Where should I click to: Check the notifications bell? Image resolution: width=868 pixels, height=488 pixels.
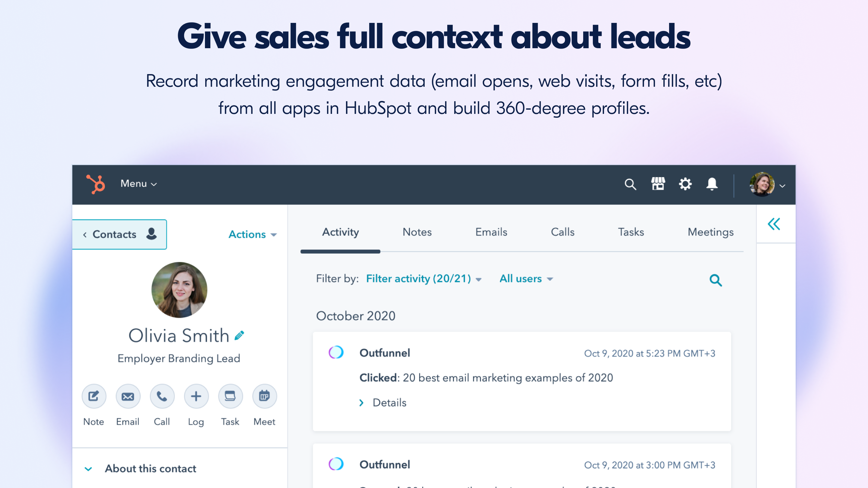pos(712,184)
